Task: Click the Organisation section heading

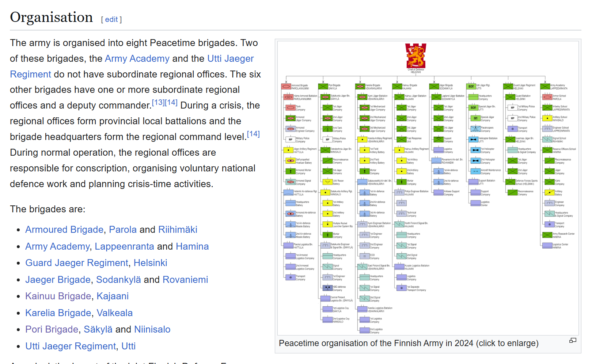Action: [x=52, y=17]
